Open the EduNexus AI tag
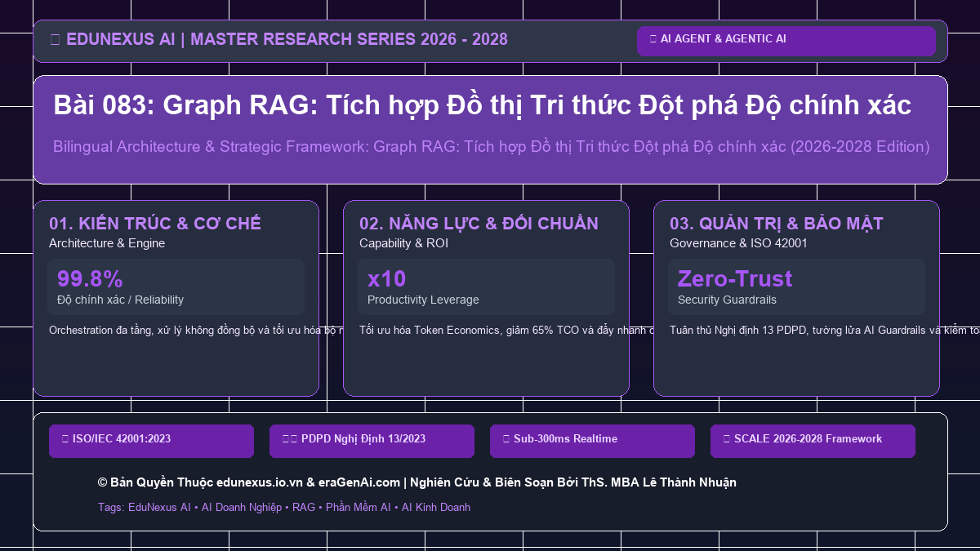 (159, 507)
